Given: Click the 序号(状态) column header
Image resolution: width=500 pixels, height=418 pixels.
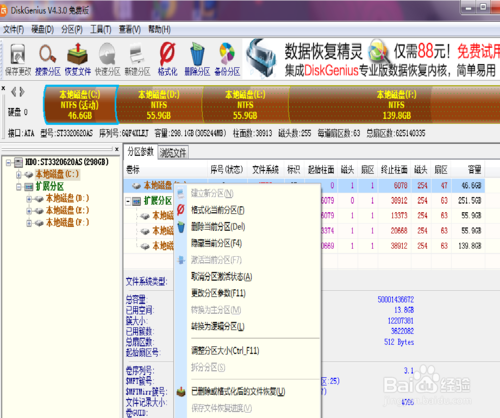Looking at the screenshot, I should [x=227, y=170].
